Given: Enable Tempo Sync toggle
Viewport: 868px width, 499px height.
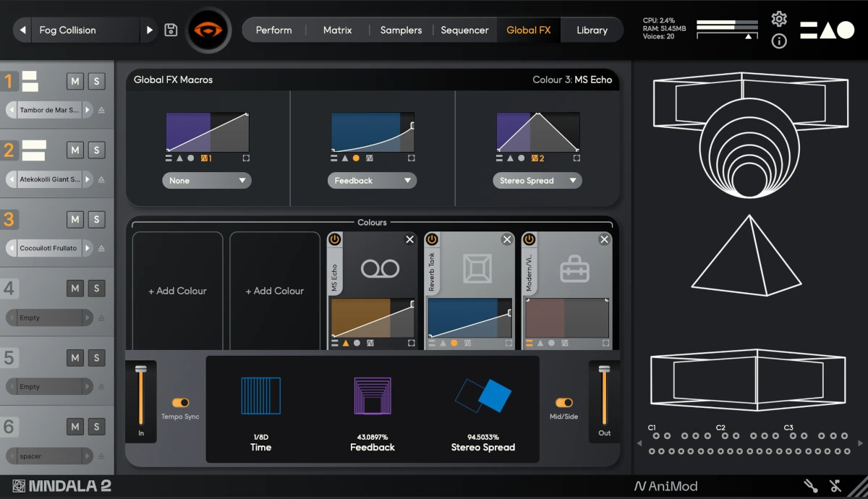Looking at the screenshot, I should pos(181,404).
